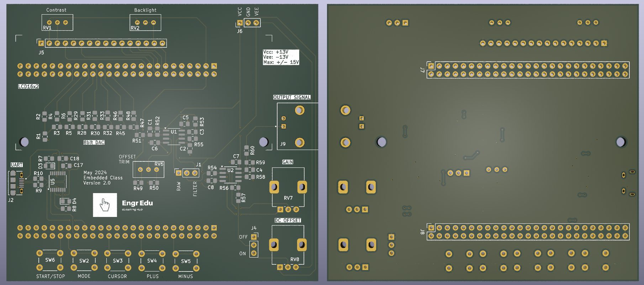Click the Engr Edu logo text
The width and height of the screenshot is (644, 285).
(x=137, y=203)
